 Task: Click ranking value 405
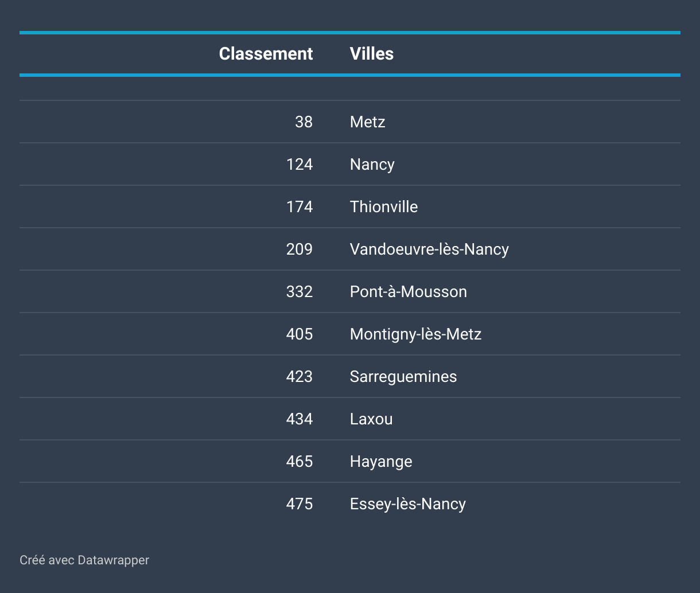[300, 334]
